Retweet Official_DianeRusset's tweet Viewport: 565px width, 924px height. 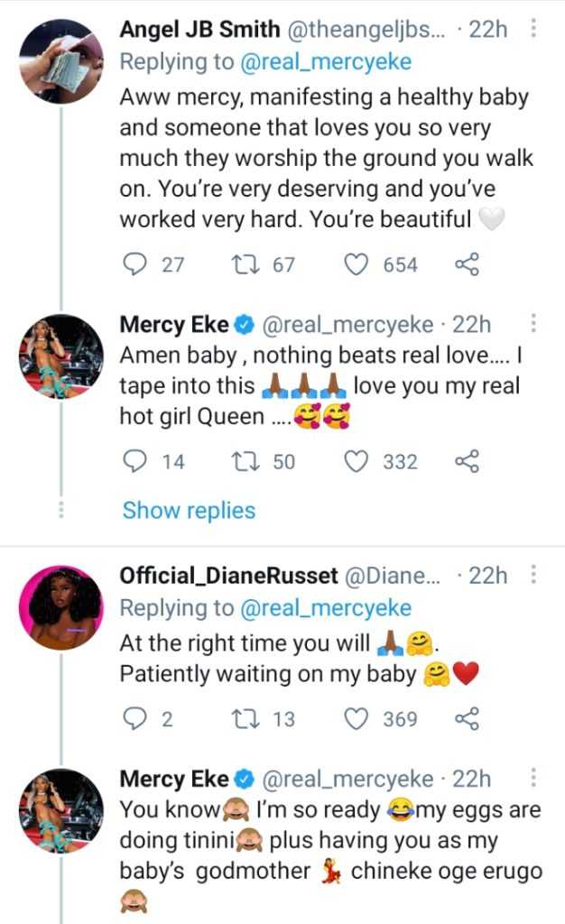point(244,719)
